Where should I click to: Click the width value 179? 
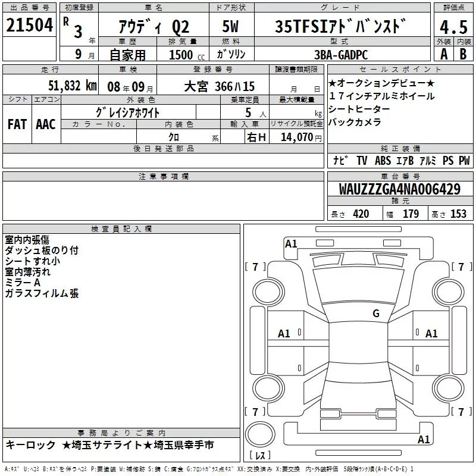(x=411, y=214)
